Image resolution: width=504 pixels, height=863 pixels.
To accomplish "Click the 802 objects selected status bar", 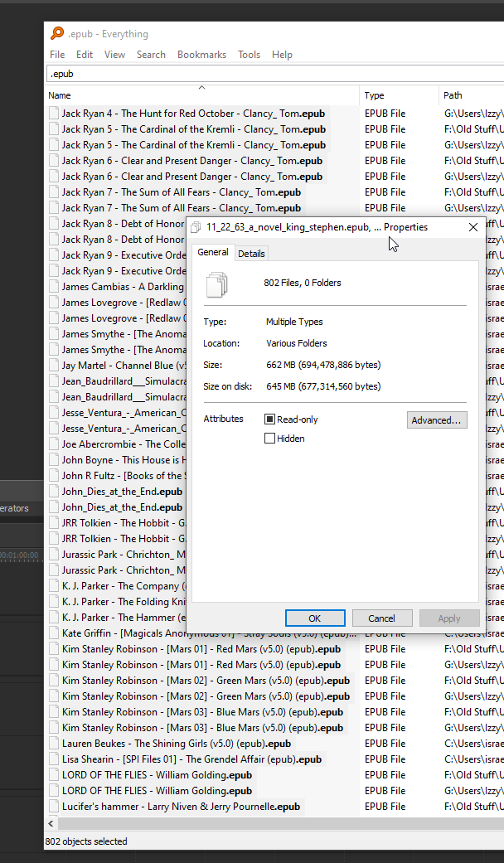I will point(87,841).
